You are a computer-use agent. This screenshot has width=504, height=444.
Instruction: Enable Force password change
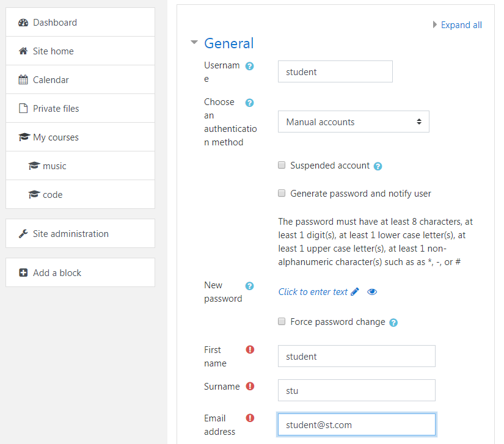282,321
